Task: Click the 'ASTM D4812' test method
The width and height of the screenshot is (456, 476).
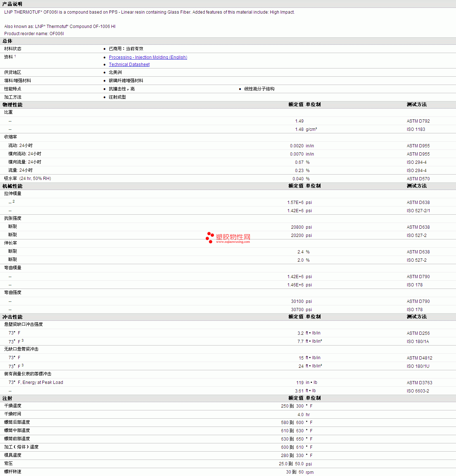Action: (x=420, y=358)
